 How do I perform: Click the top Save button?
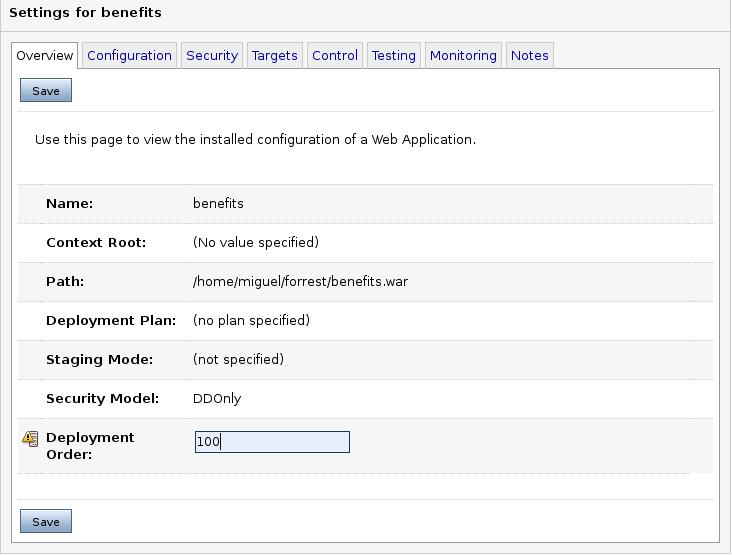pos(46,90)
